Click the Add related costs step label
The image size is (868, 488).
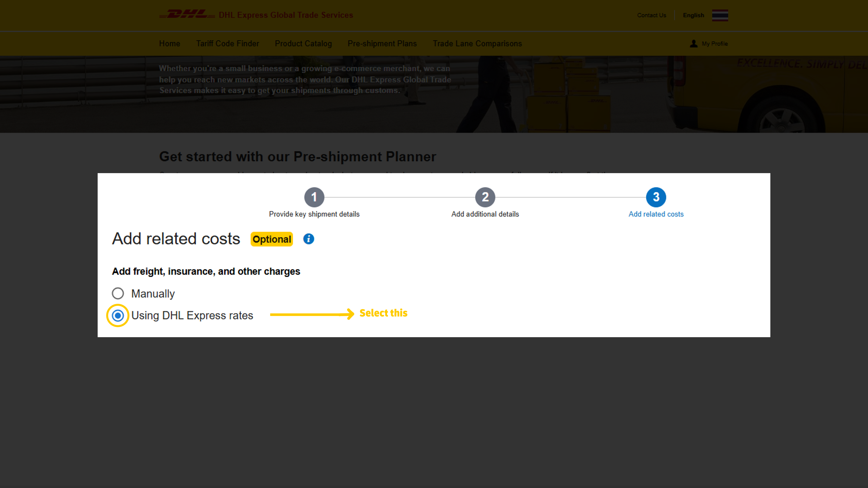click(x=656, y=214)
